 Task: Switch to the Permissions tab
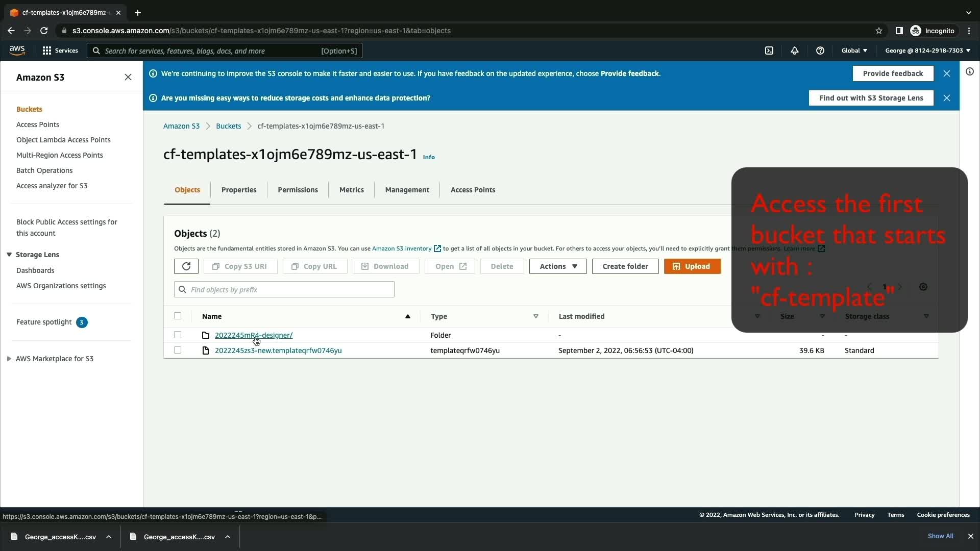click(x=298, y=190)
